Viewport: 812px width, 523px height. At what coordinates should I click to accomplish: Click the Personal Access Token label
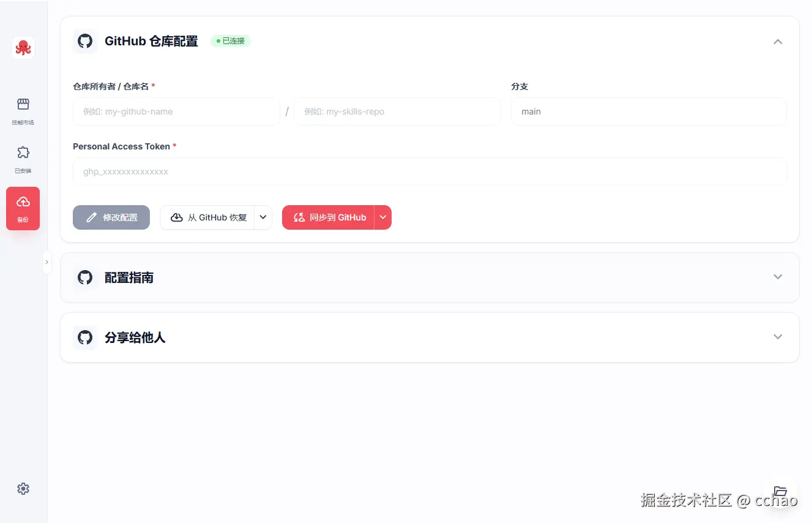[x=125, y=146]
